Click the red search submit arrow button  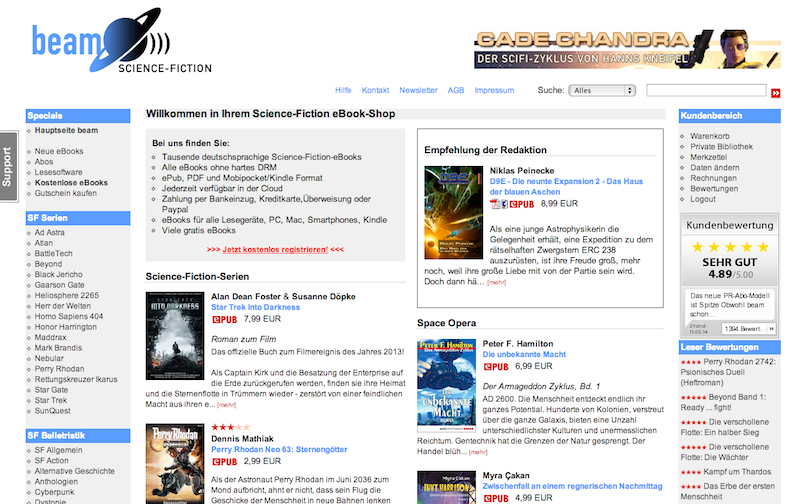point(775,93)
